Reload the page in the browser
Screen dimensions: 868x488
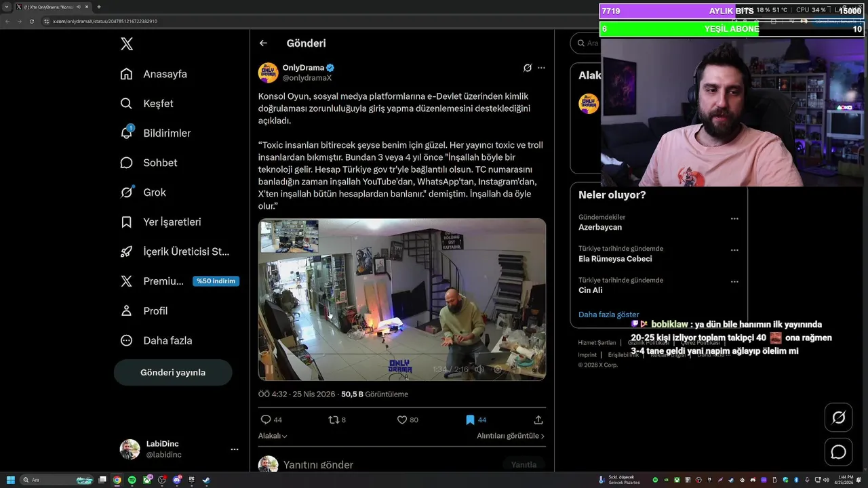(x=31, y=22)
